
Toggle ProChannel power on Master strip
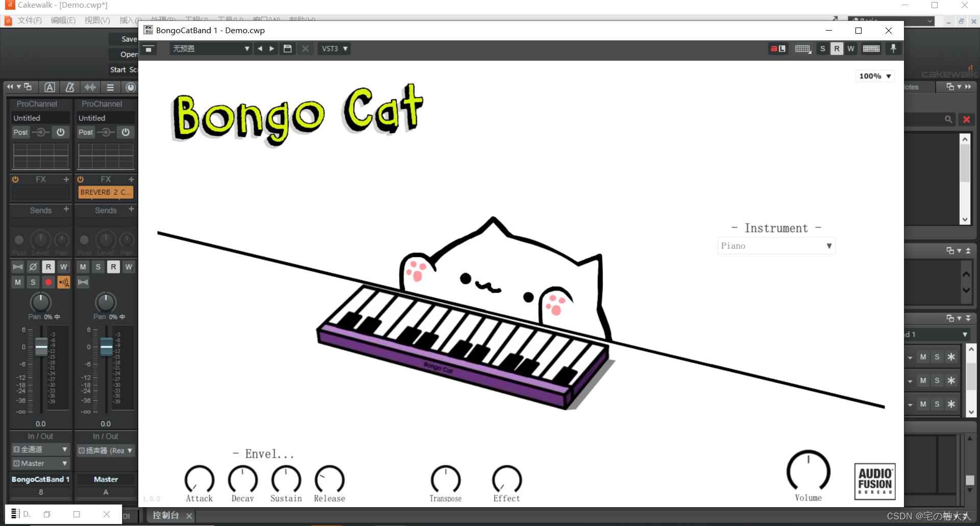(x=126, y=132)
